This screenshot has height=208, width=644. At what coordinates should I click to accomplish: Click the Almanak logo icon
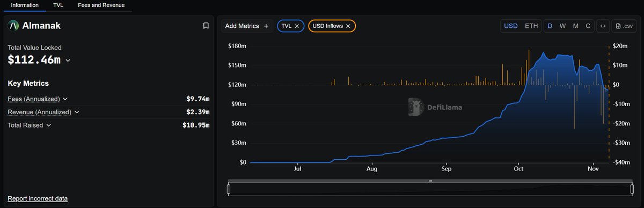13,25
